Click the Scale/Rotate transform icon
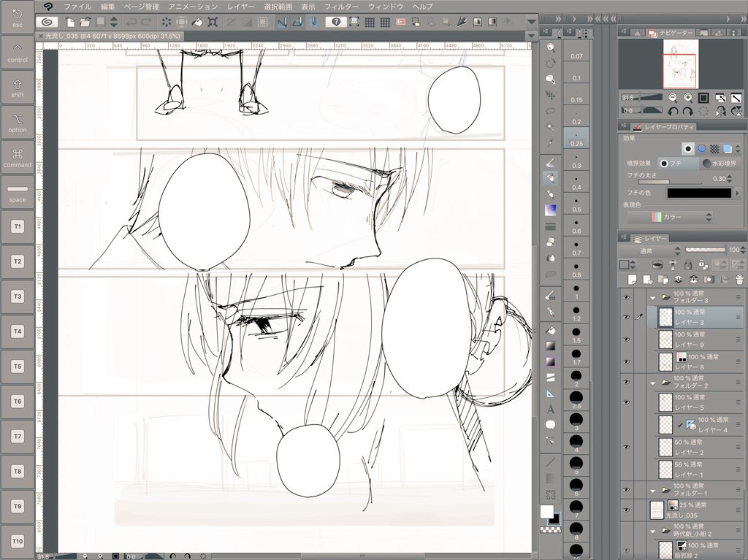The height and width of the screenshot is (560, 748). [213, 22]
